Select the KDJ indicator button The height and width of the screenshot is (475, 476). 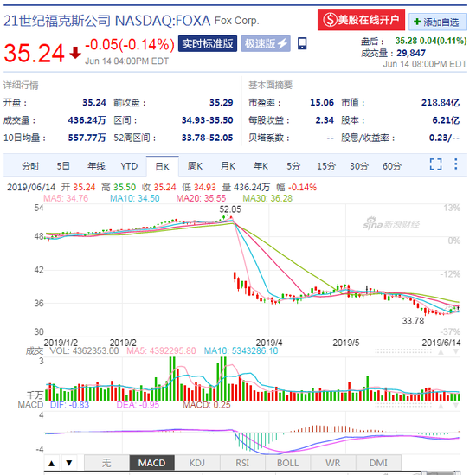click(197, 463)
